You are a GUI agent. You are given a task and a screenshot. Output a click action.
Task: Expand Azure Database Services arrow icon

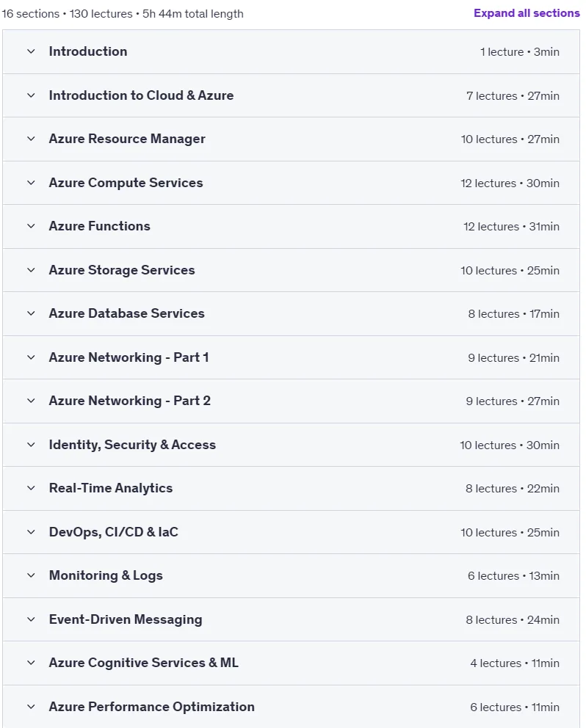pos(31,313)
